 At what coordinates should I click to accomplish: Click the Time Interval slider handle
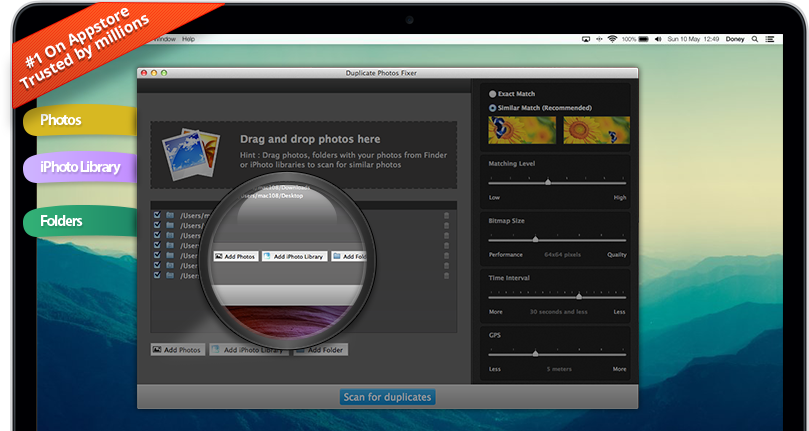(579, 297)
